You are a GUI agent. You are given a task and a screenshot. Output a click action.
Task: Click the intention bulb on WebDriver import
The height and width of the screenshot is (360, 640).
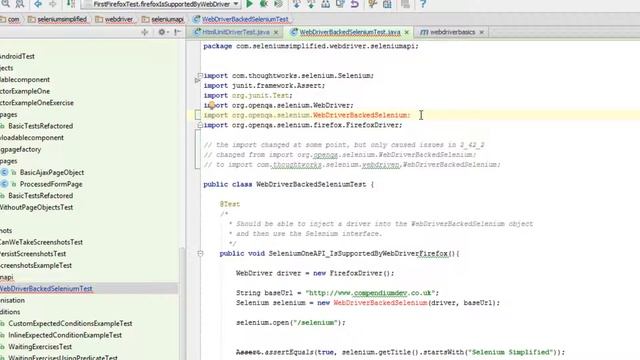click(x=212, y=105)
